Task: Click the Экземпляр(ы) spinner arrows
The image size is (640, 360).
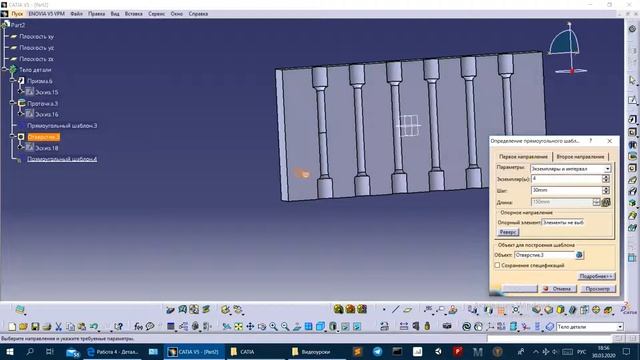Action: coord(606,179)
